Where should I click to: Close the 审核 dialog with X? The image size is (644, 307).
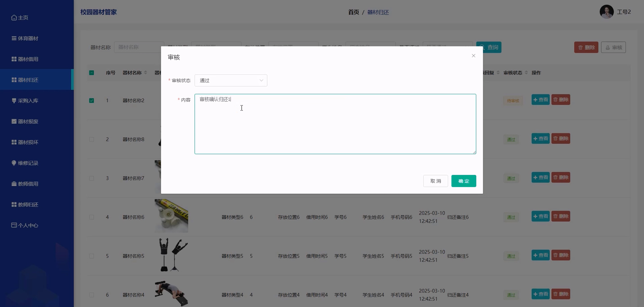(473, 56)
